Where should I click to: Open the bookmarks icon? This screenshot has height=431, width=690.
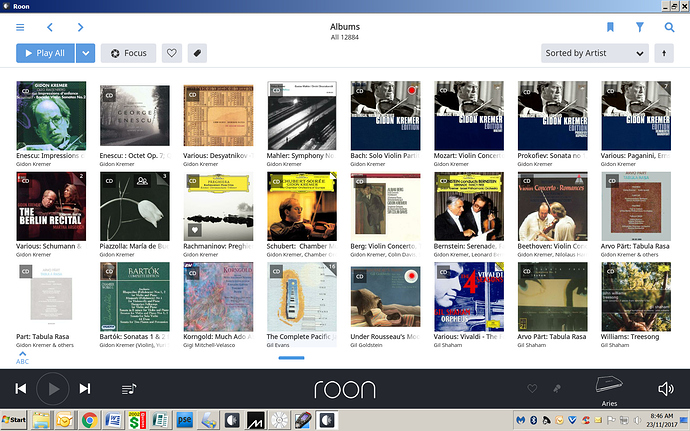pyautogui.click(x=610, y=27)
